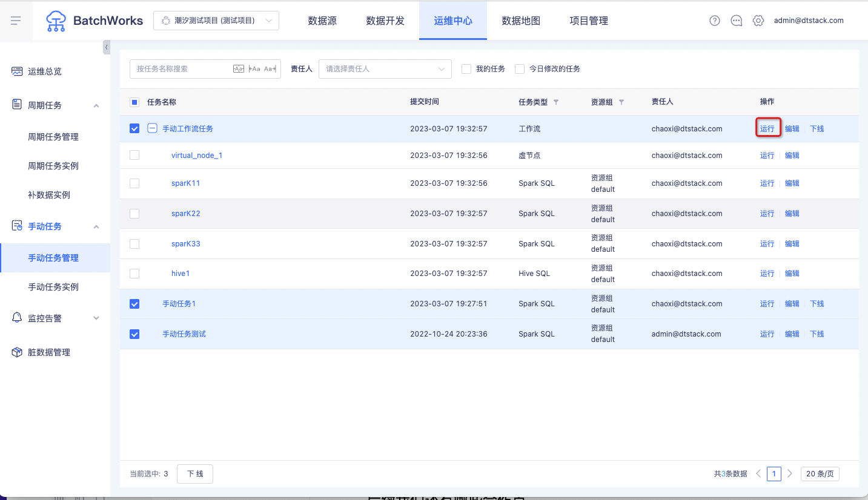Click the 下线 button at the bottom
The image size is (868, 500).
(195, 474)
